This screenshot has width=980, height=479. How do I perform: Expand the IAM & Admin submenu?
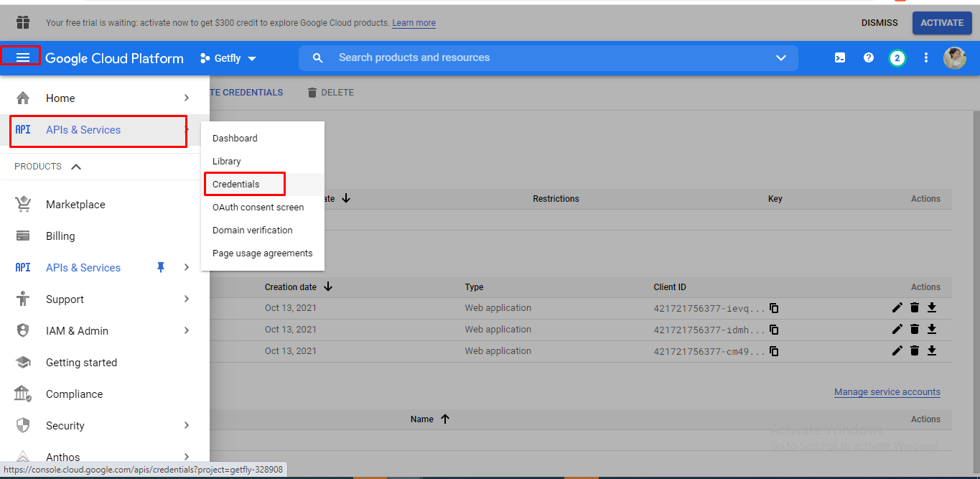186,330
